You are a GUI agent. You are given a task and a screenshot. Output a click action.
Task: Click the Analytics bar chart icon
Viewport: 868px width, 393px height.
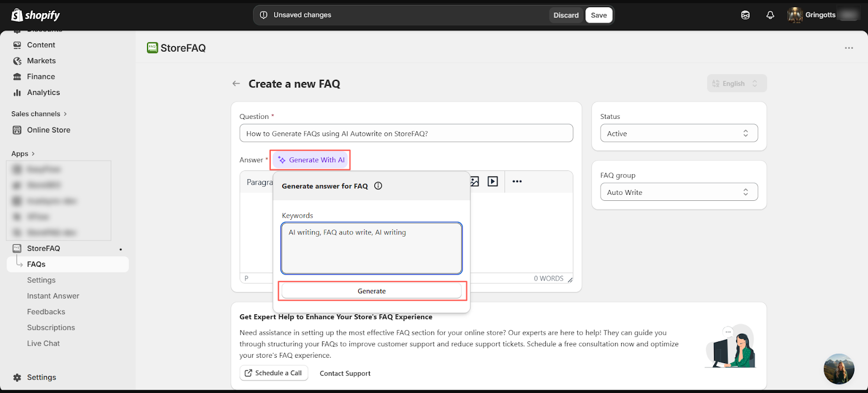(17, 92)
